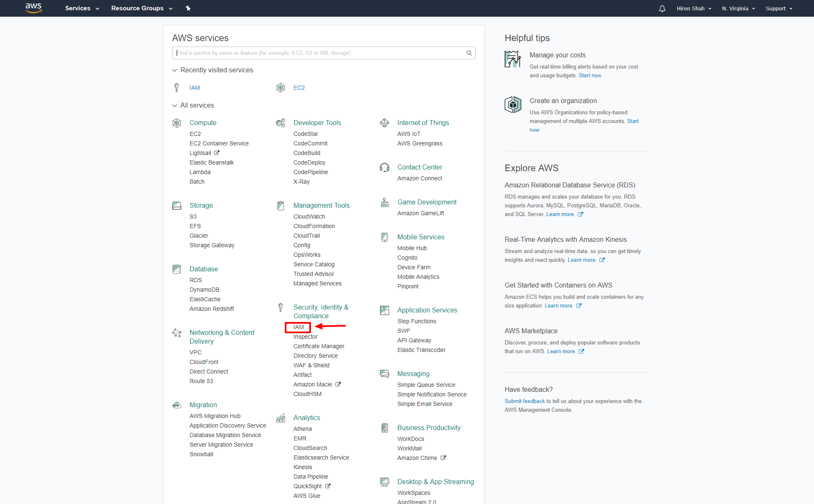
Task: Click the Business Productivity icon
Action: (385, 428)
